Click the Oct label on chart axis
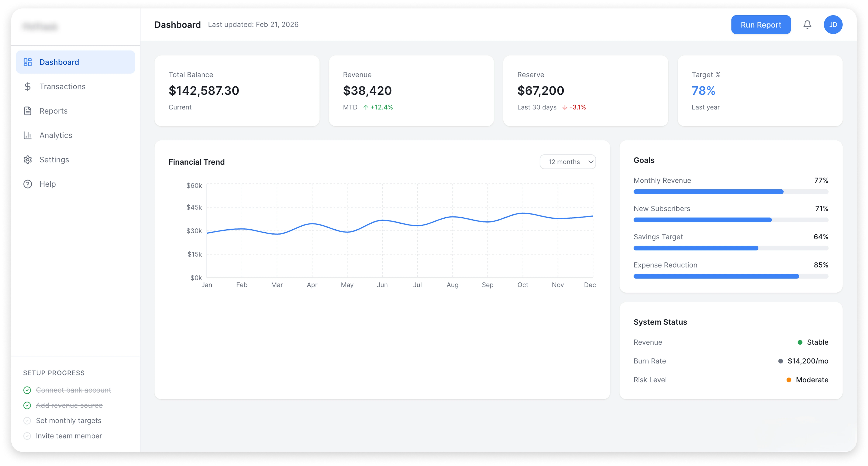The image size is (868, 466). [523, 285]
